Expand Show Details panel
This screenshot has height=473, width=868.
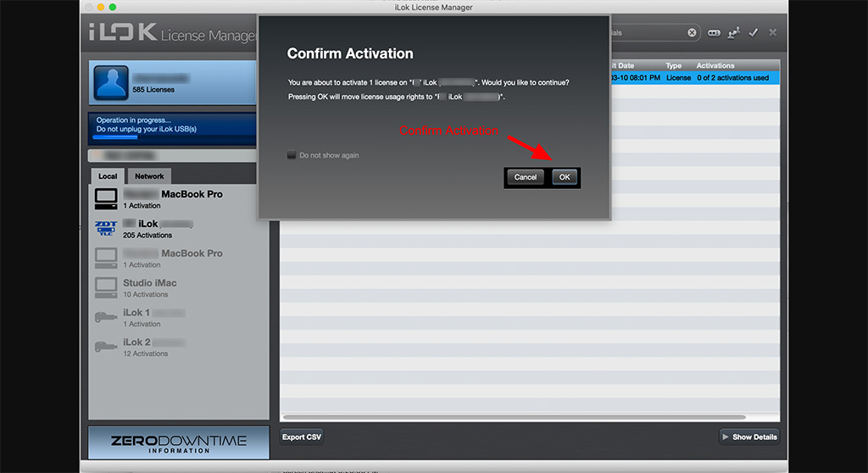[x=749, y=437]
